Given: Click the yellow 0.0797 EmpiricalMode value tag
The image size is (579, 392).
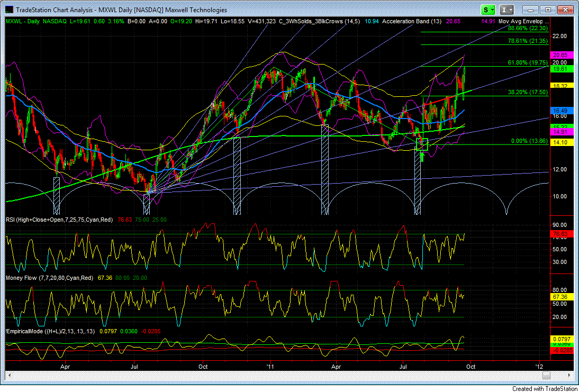Looking at the screenshot, I should click(x=562, y=339).
